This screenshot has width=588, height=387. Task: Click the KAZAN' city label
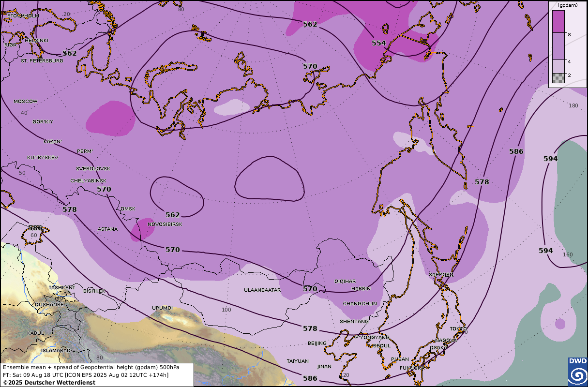click(x=53, y=142)
